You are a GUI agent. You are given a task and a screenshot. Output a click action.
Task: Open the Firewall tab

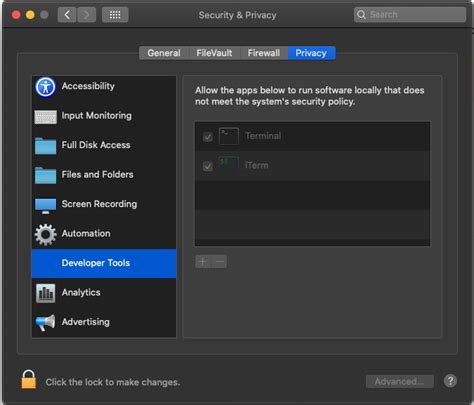tap(264, 53)
